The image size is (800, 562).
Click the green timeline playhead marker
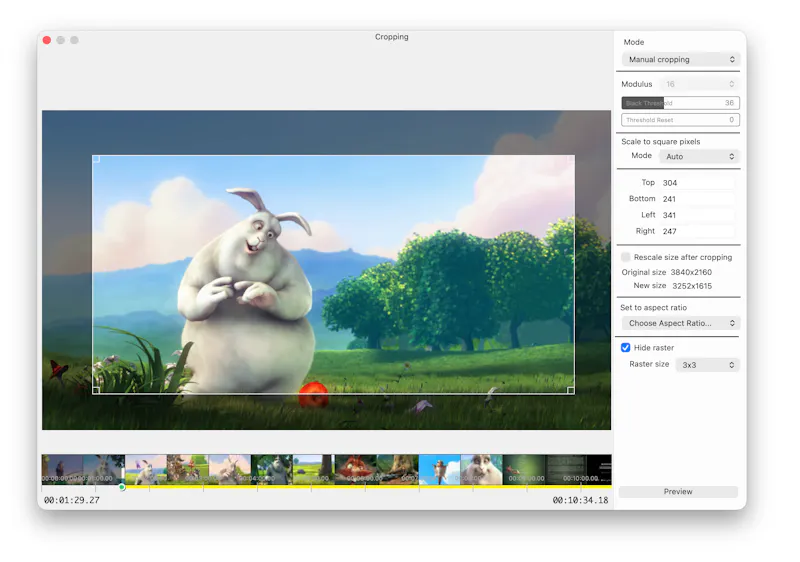pos(122,487)
